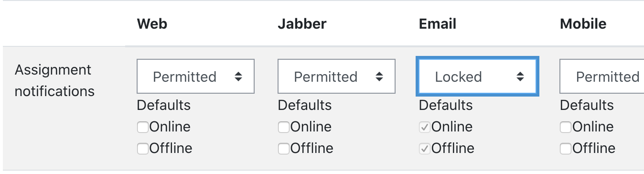Click the Jabber dropdown arrow icon
644x174 pixels.
pos(379,76)
